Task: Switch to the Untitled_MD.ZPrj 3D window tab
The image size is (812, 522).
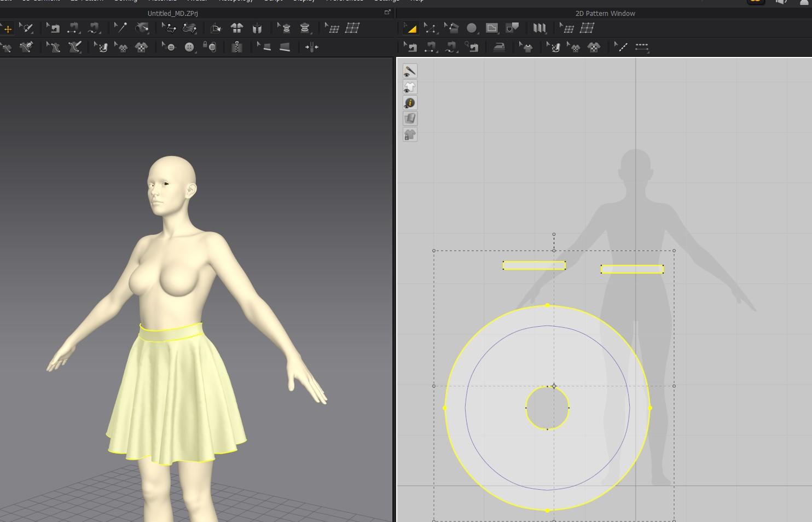Action: tap(173, 13)
